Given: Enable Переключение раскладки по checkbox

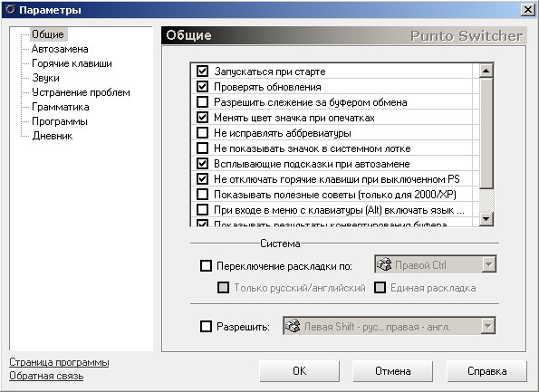Looking at the screenshot, I should click(x=206, y=265).
